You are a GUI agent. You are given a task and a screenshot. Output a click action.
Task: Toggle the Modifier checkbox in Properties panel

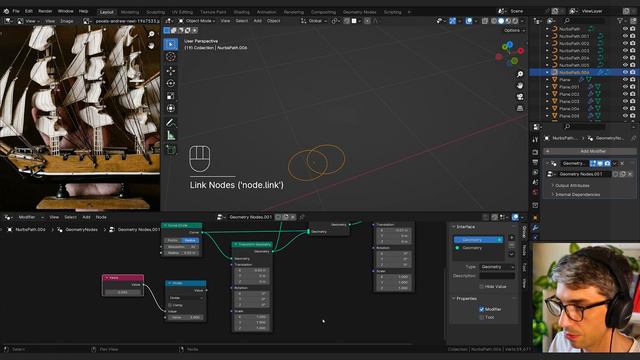click(482, 309)
